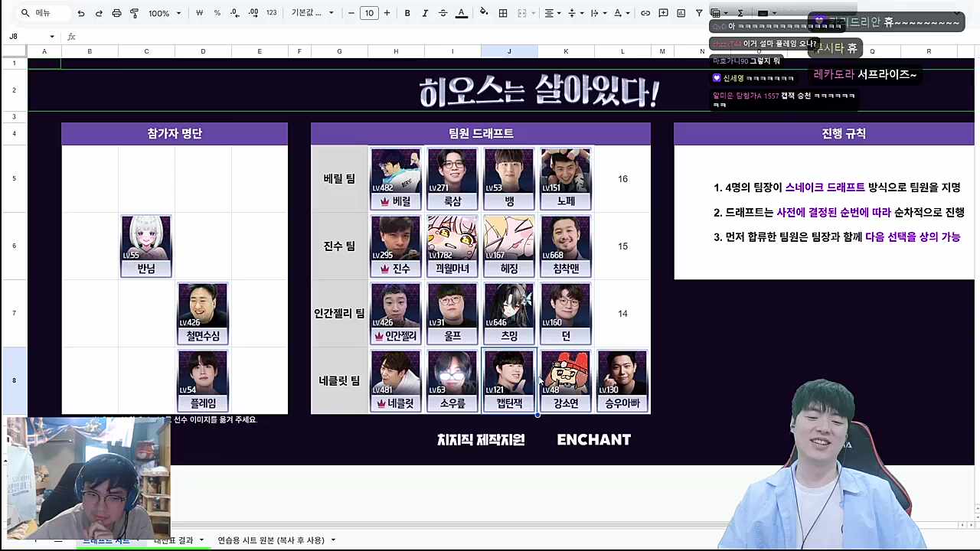Decrease decimal places

tap(234, 13)
